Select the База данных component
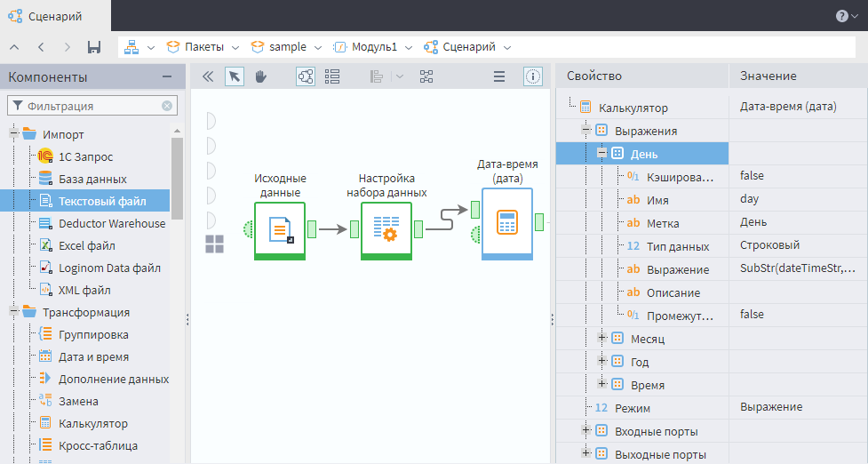This screenshot has height=464, width=868. 92,179
